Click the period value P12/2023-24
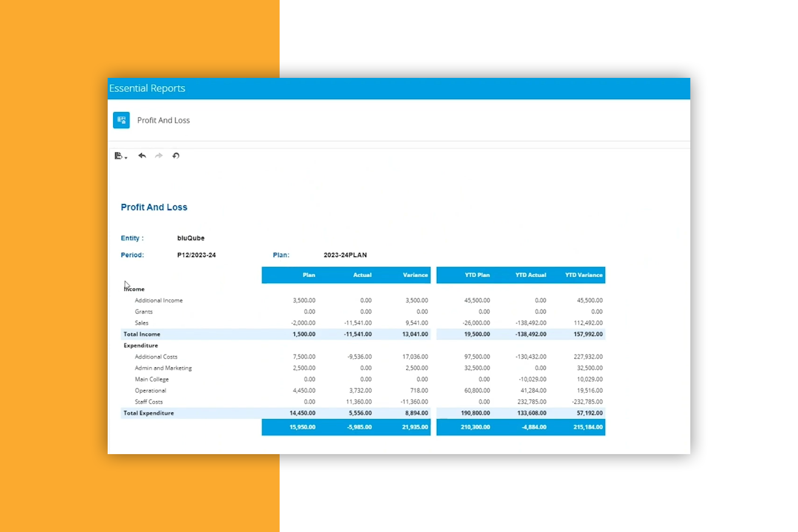 196,255
